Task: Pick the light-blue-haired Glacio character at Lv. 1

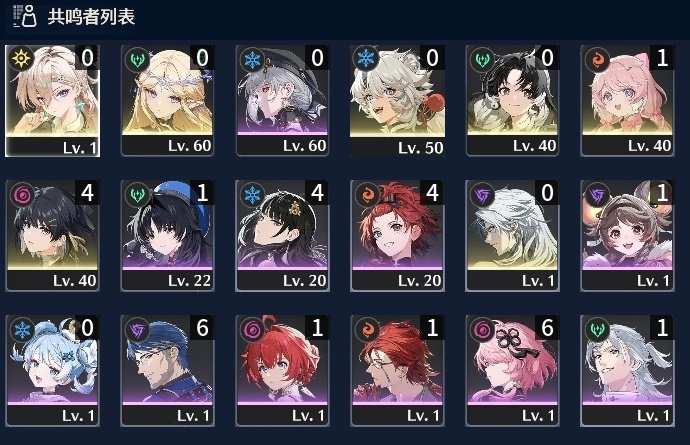Action: 52,371
